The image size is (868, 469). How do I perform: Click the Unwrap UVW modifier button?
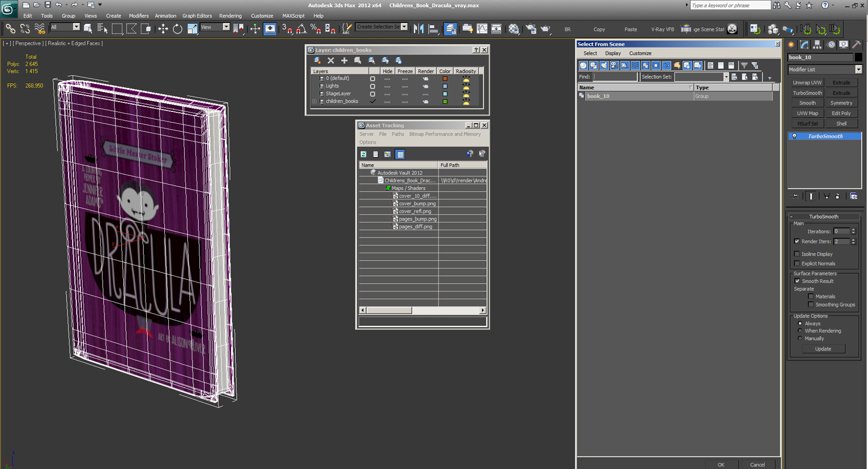[808, 83]
